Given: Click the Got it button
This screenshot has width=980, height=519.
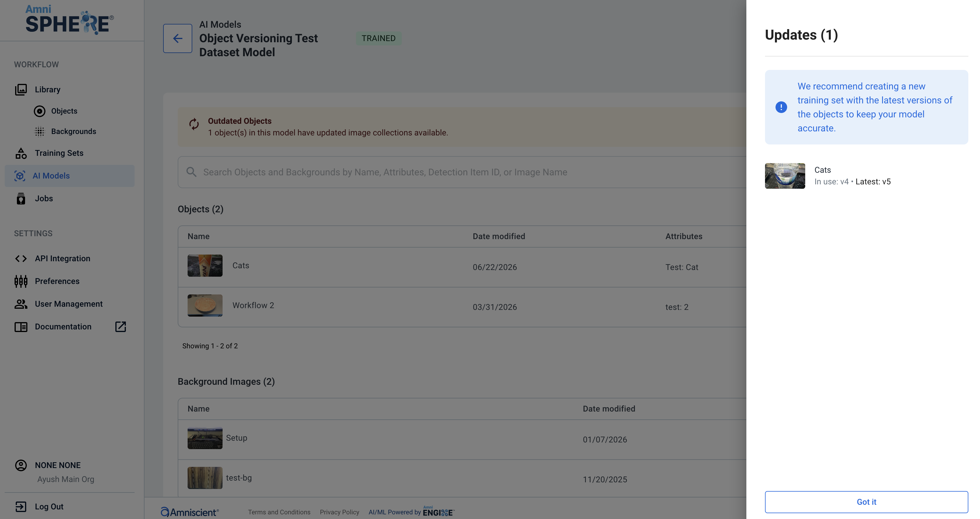Looking at the screenshot, I should (x=866, y=502).
